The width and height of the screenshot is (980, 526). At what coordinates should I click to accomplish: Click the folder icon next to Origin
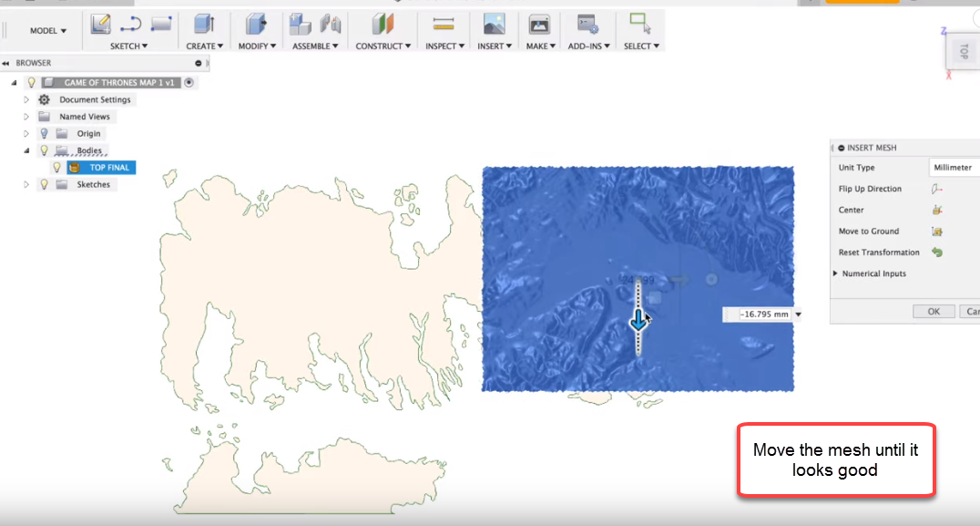tap(61, 133)
